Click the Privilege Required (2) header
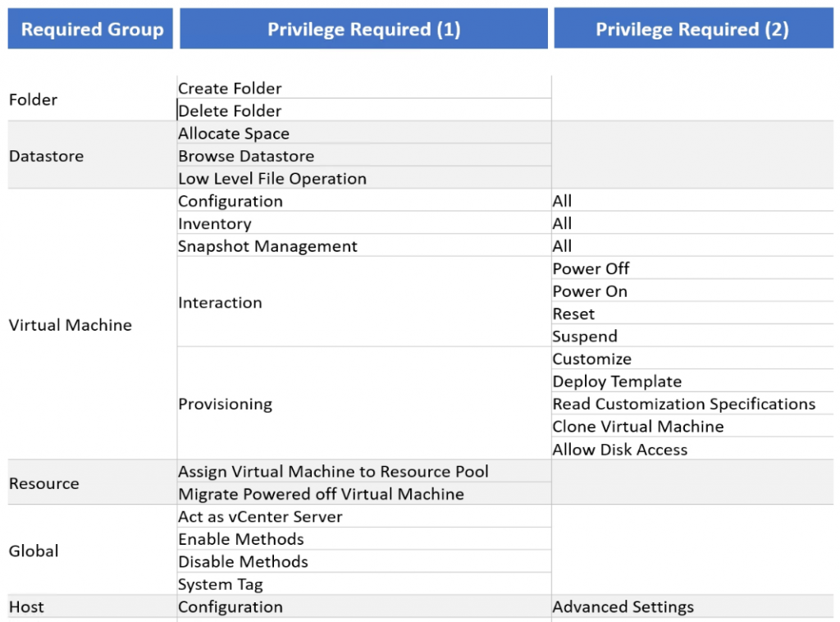840x622 pixels. (x=692, y=30)
